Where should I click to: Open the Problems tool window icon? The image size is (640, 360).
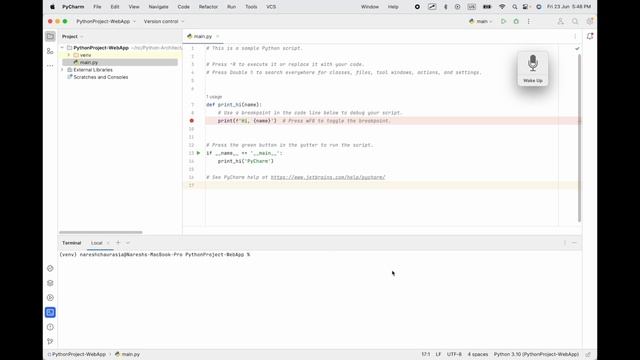50,327
